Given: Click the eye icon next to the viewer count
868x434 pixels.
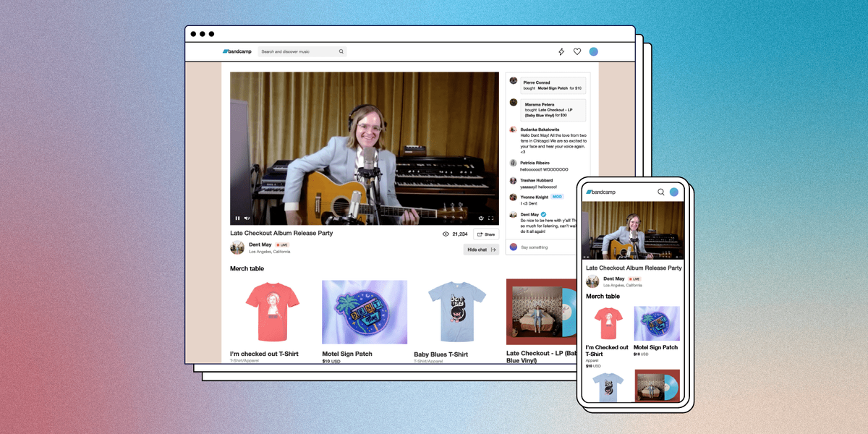Looking at the screenshot, I should tap(447, 234).
